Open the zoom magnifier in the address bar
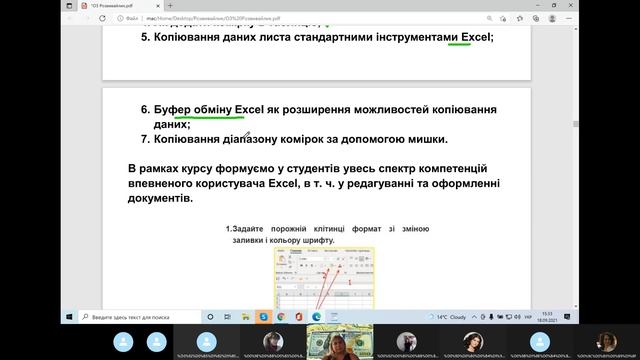This screenshot has width=640, height=360. [x=489, y=18]
